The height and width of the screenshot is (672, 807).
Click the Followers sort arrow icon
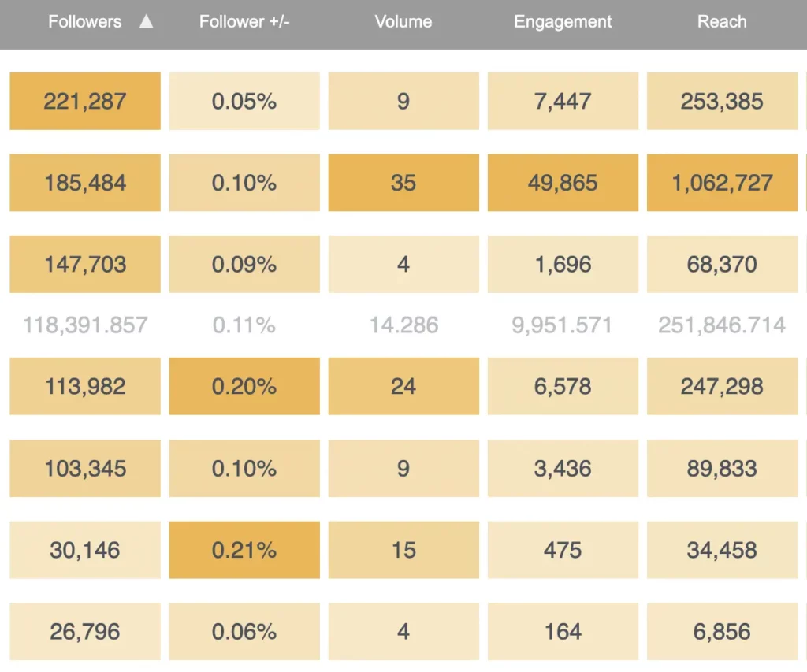[146, 21]
